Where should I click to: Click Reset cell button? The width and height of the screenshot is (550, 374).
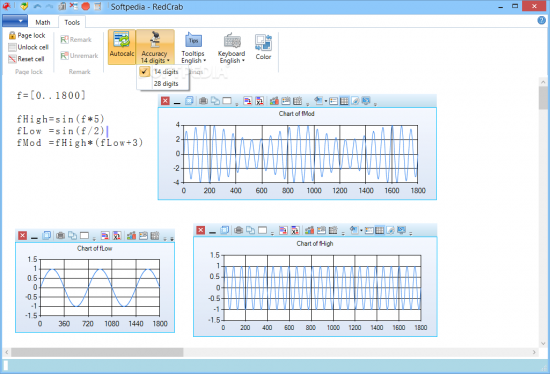point(26,59)
